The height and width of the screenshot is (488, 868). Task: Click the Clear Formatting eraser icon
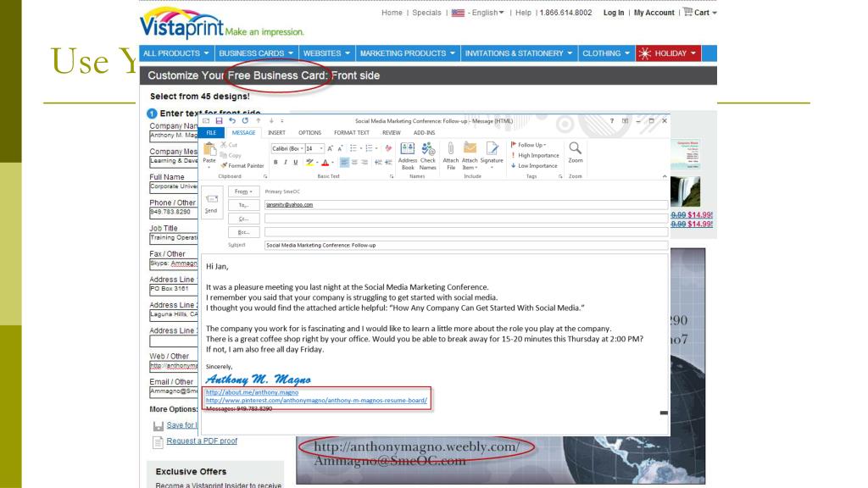388,148
